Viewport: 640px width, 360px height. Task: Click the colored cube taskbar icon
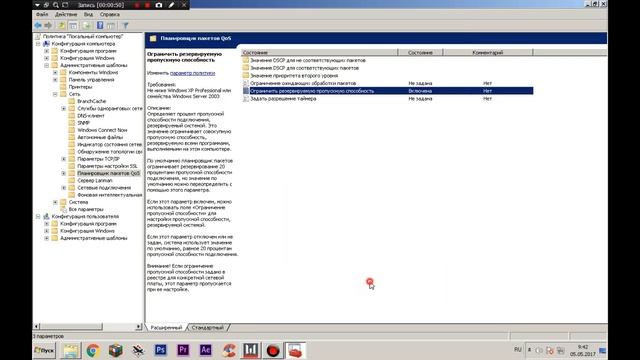point(116,350)
